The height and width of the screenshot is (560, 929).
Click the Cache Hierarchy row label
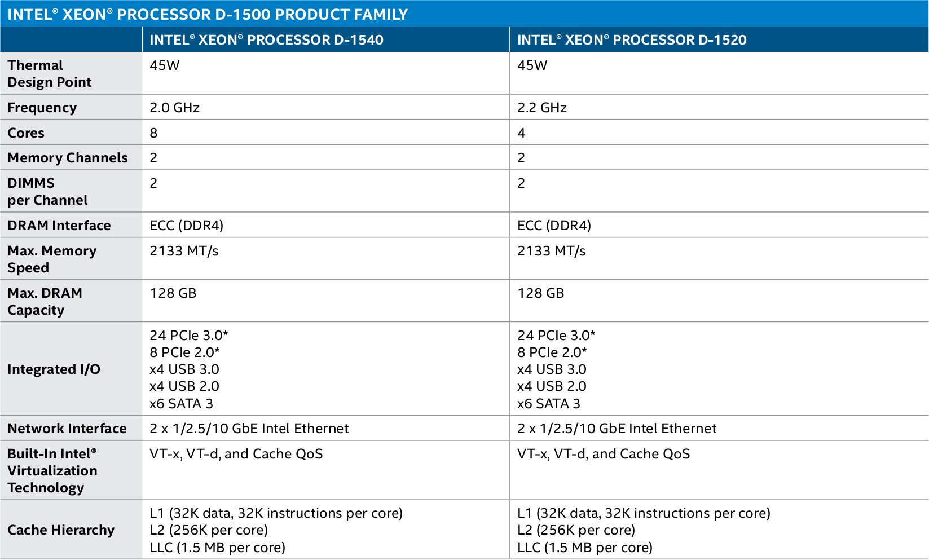pos(61,530)
